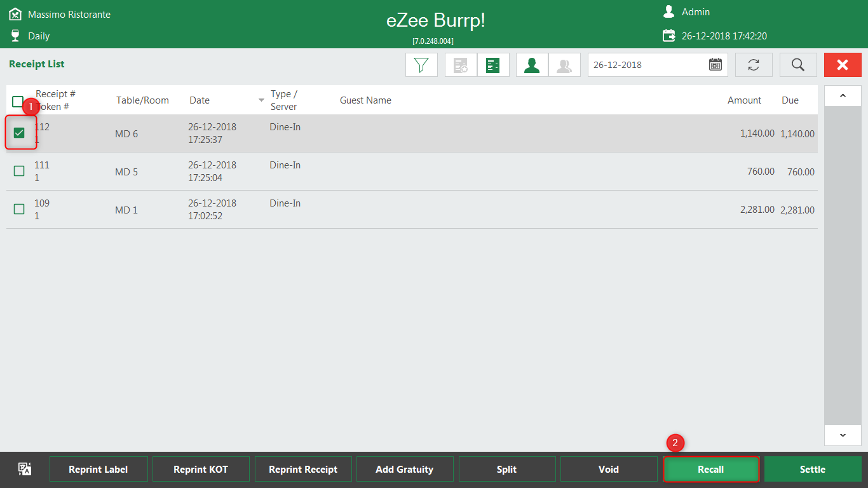
Task: Select the green receipt list icon
Action: [x=493, y=65]
